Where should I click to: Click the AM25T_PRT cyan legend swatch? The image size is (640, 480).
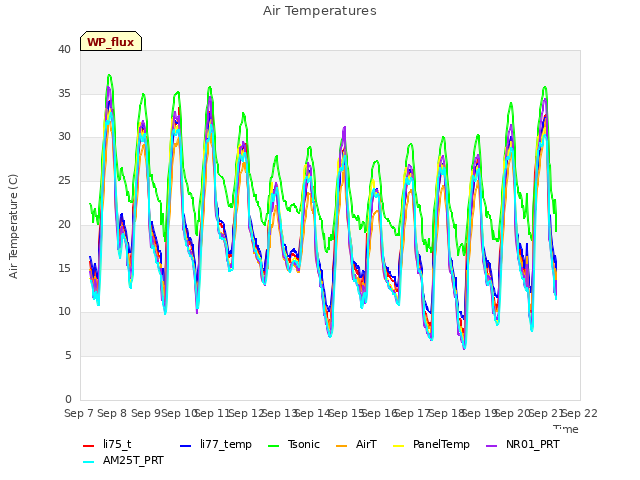[89, 462]
